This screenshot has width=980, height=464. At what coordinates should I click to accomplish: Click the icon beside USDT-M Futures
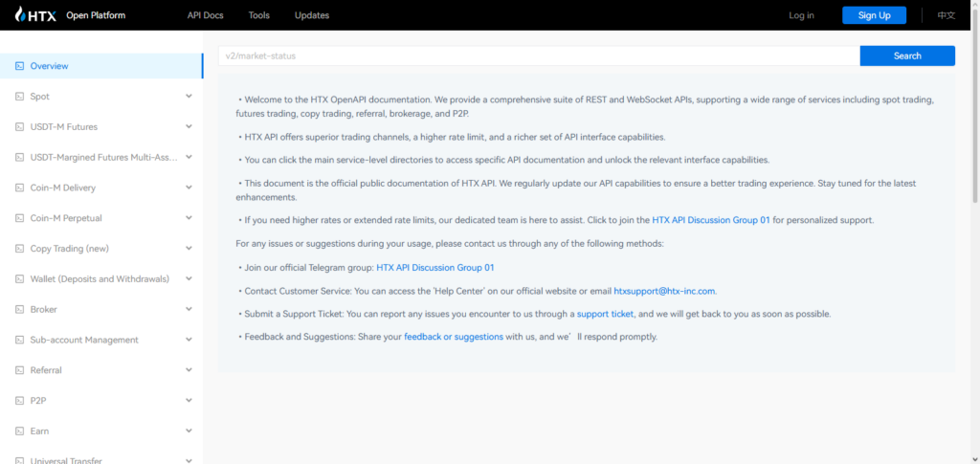coord(19,127)
